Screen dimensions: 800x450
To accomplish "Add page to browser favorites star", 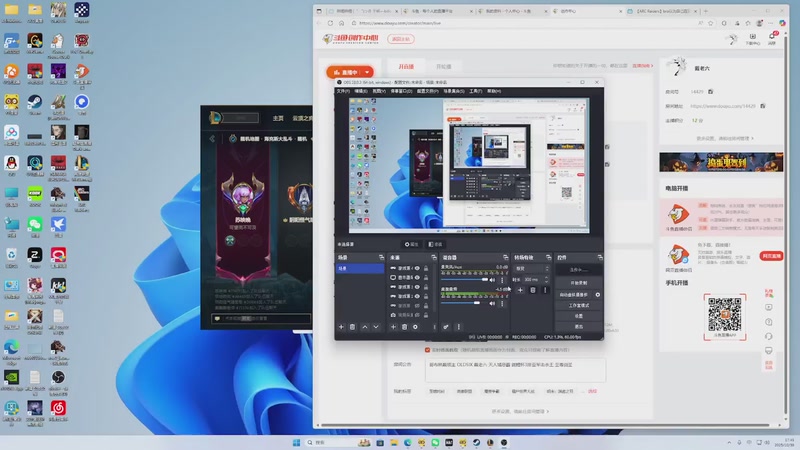I will pos(711,23).
